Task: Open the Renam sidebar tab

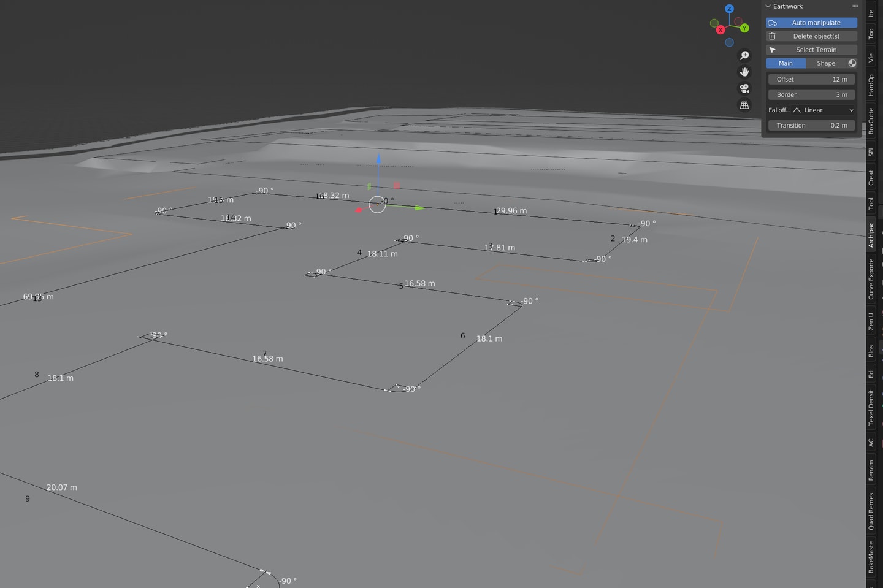Action: tap(871, 470)
